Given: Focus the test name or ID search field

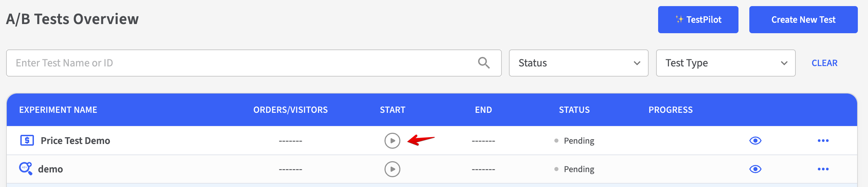Looking at the screenshot, I should [x=237, y=63].
